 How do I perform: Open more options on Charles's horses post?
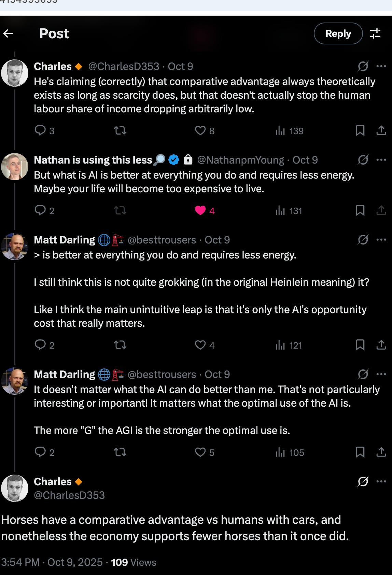(381, 481)
